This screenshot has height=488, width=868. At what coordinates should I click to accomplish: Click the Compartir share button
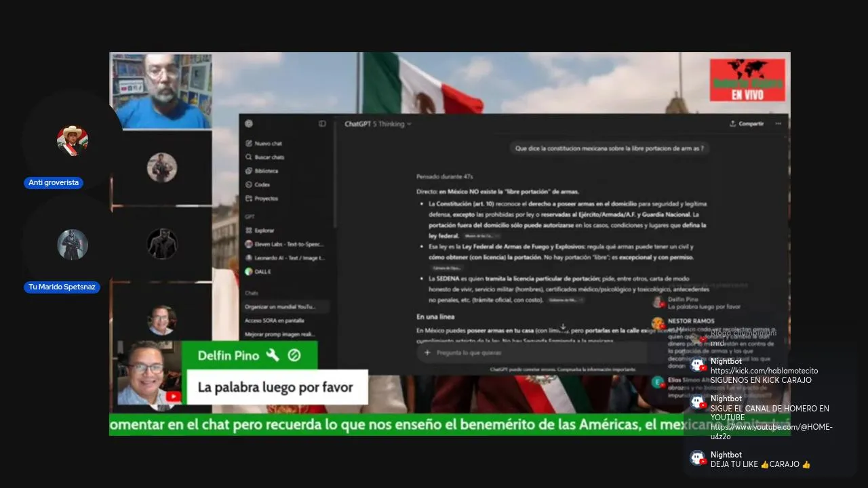point(747,123)
